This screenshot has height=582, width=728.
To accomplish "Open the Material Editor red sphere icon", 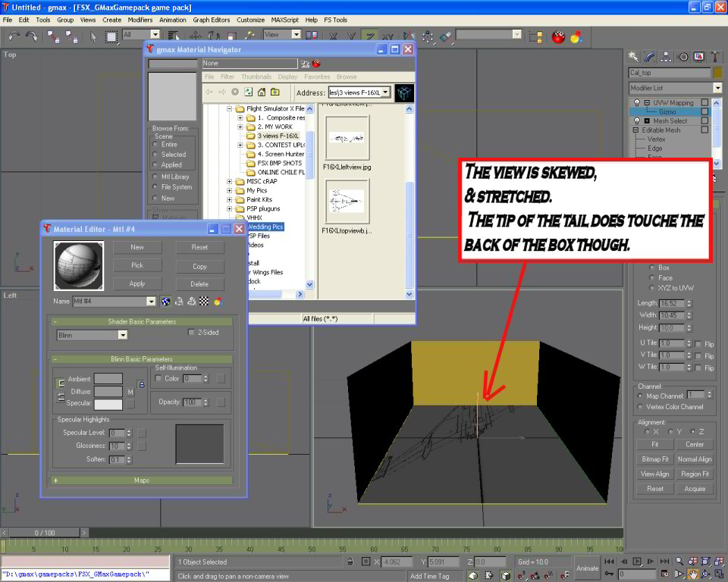I will click(x=559, y=36).
